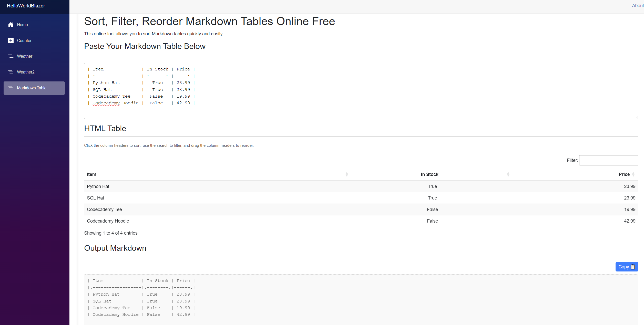Click inside the Markdown input textarea
644x325 pixels.
pos(359,91)
